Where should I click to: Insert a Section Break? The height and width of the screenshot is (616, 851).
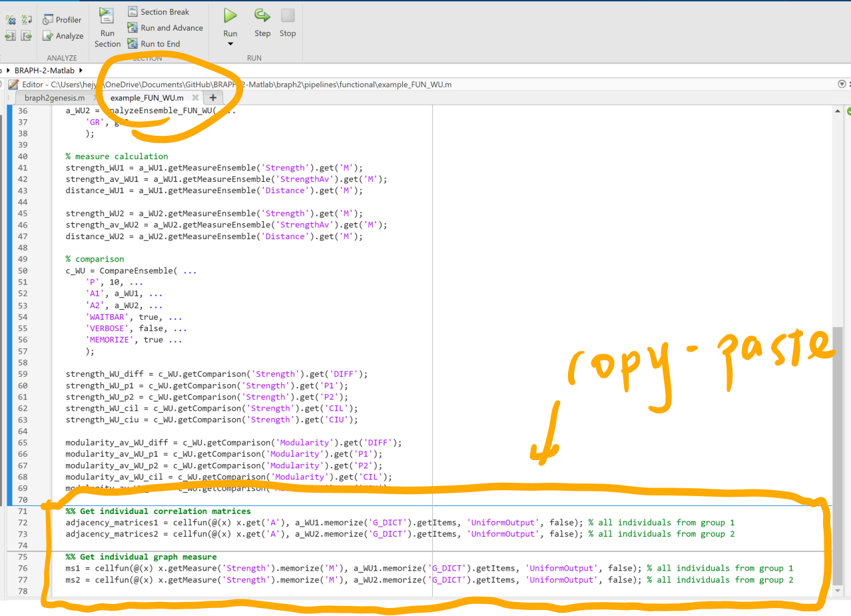coord(158,12)
